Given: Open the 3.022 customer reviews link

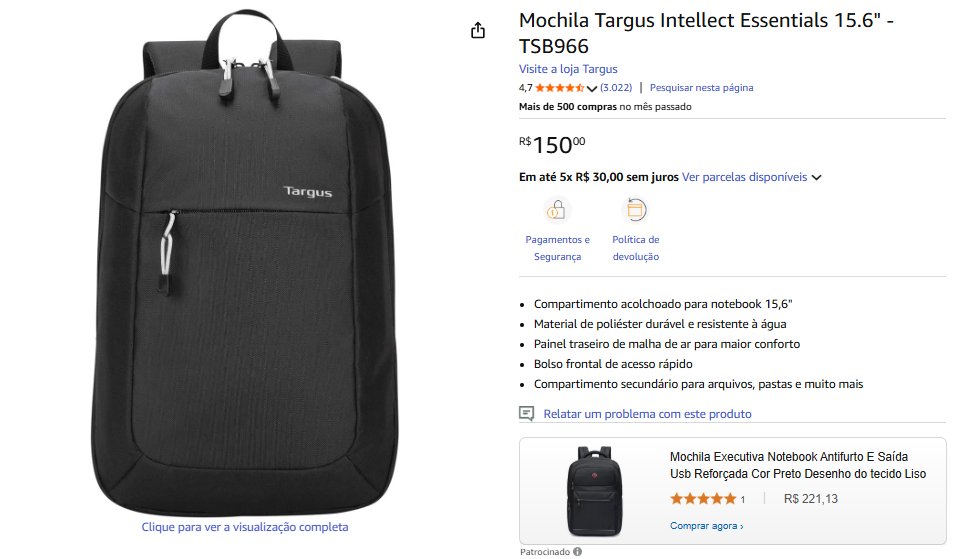Looking at the screenshot, I should 616,88.
